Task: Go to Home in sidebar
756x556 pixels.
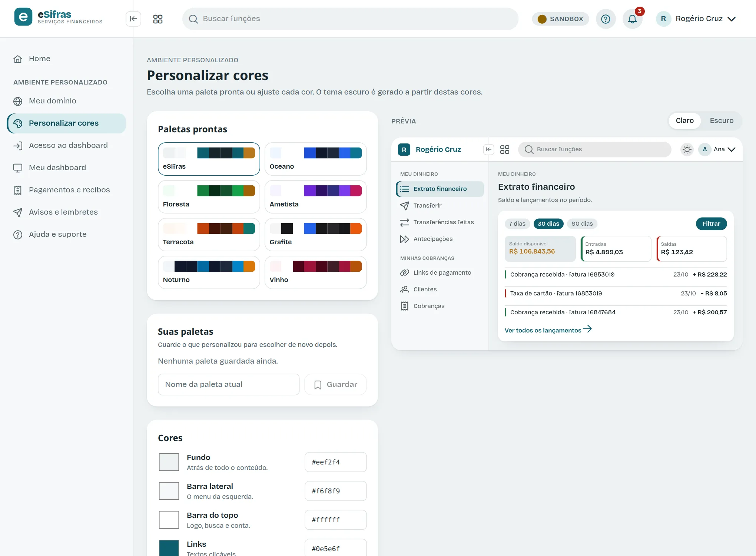Action: 66,59
